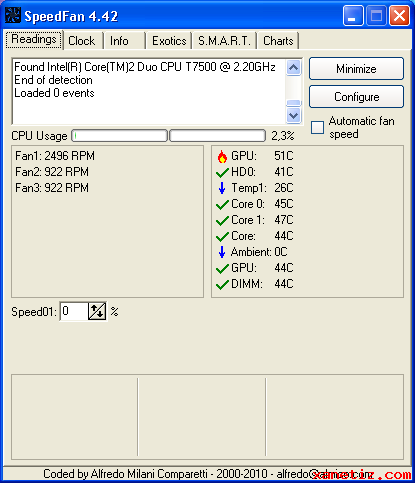Switch to the Exotics tab
This screenshot has width=415, height=483.
(x=169, y=41)
